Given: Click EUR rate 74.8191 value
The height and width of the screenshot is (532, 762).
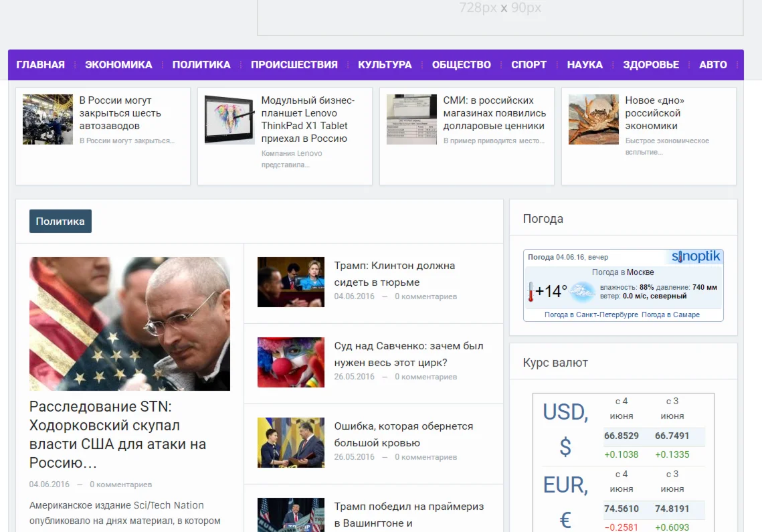Looking at the screenshot, I should (672, 509).
